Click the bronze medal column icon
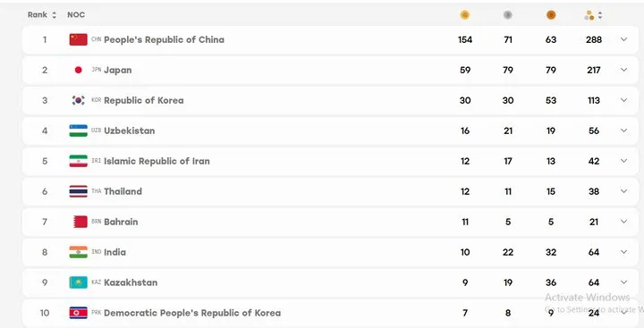This screenshot has width=644, height=328. pos(551,15)
